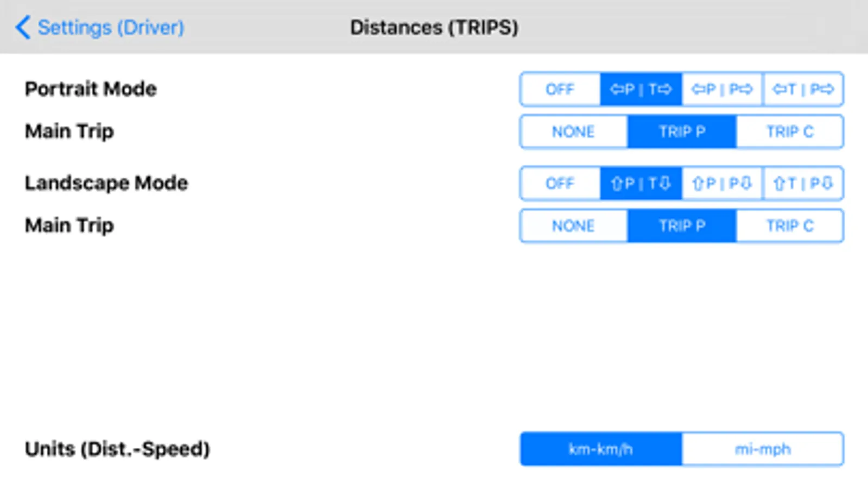Viewport: 868px width, 489px height.
Task: Go back to Settings (Driver)
Action: (x=23, y=27)
